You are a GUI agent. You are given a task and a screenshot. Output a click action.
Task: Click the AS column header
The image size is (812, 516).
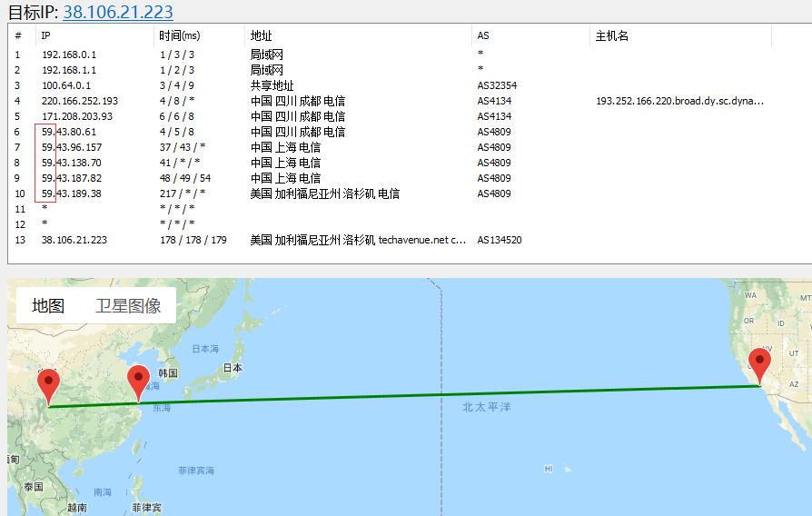(x=483, y=35)
